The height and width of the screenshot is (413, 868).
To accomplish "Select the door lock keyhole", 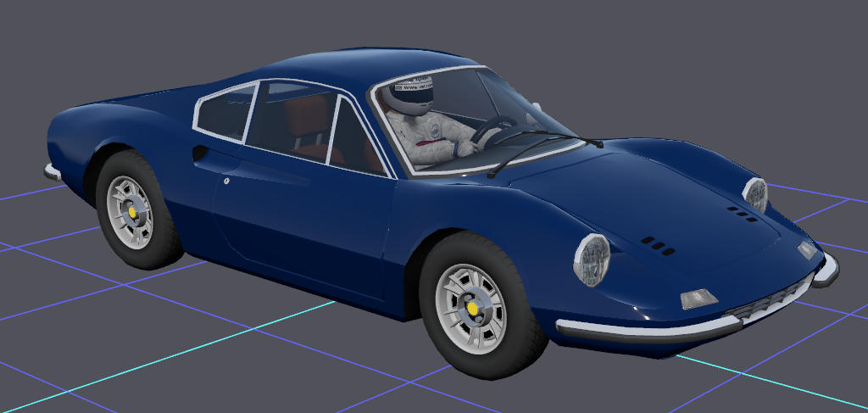I will [x=226, y=181].
